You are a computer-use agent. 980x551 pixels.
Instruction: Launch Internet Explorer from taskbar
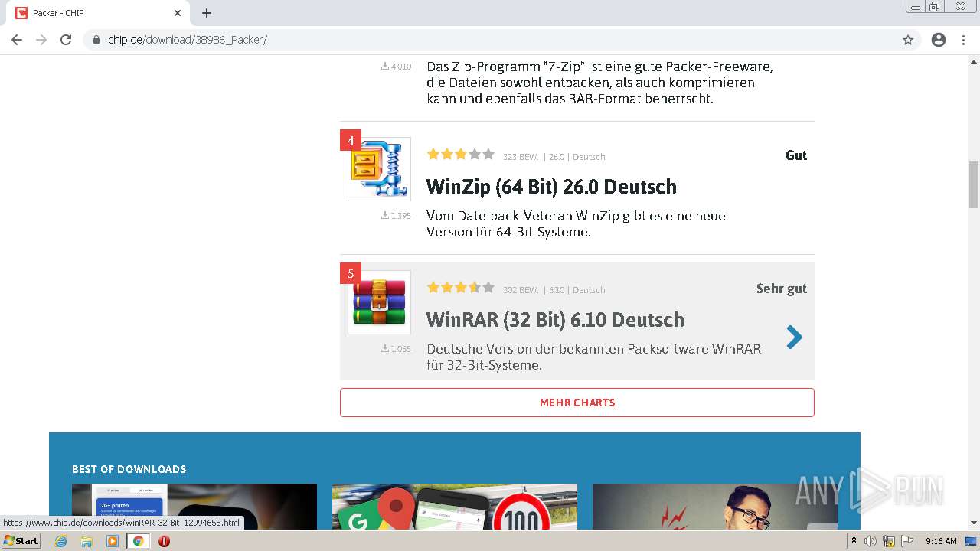click(x=60, y=541)
